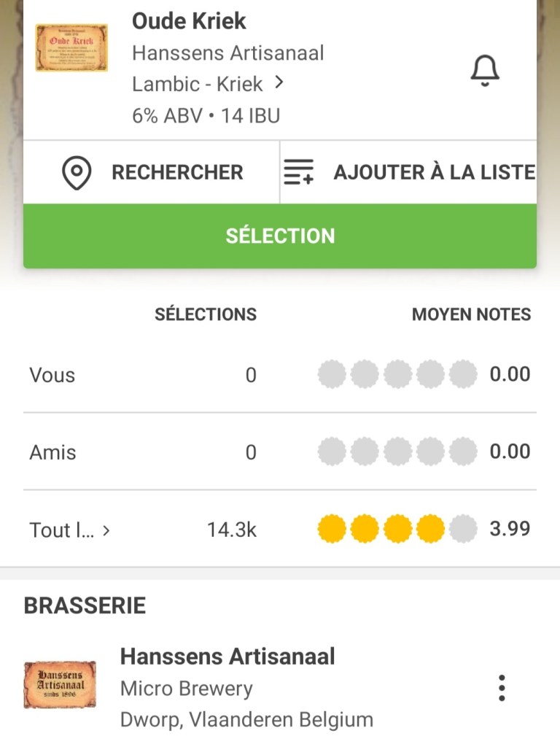The height and width of the screenshot is (747, 560).
Task: Expand the 'Tout l...' row chevron
Action: tap(106, 530)
